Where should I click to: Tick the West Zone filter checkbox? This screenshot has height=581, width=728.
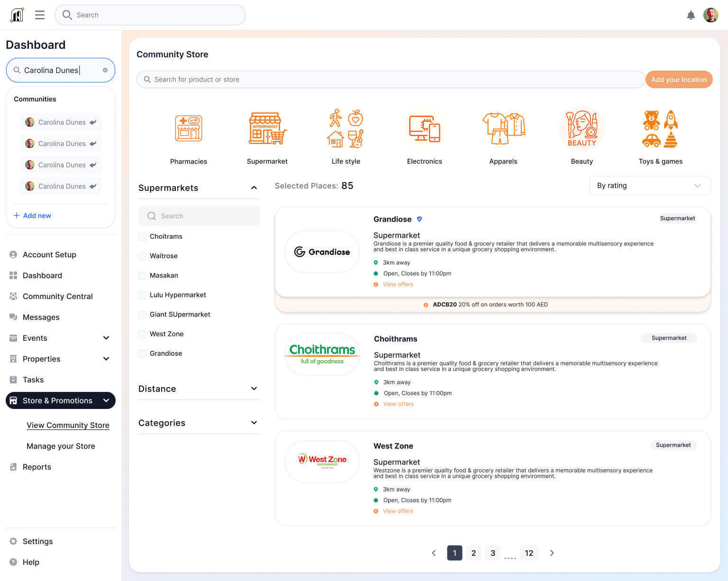coord(142,334)
